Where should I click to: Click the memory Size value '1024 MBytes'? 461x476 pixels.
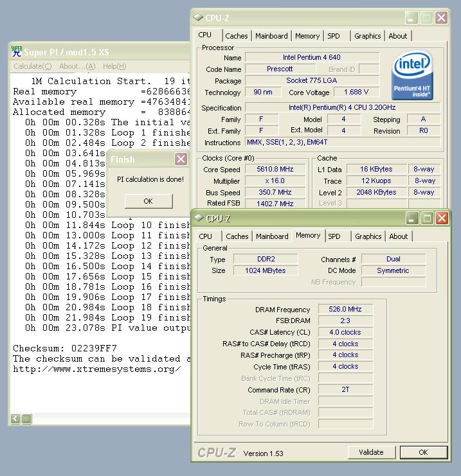pos(266,270)
